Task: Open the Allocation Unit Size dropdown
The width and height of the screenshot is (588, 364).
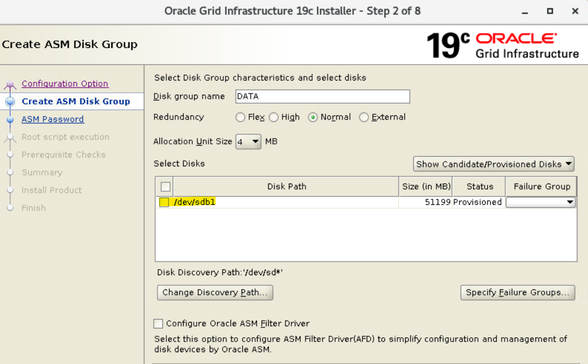Action: (x=248, y=141)
